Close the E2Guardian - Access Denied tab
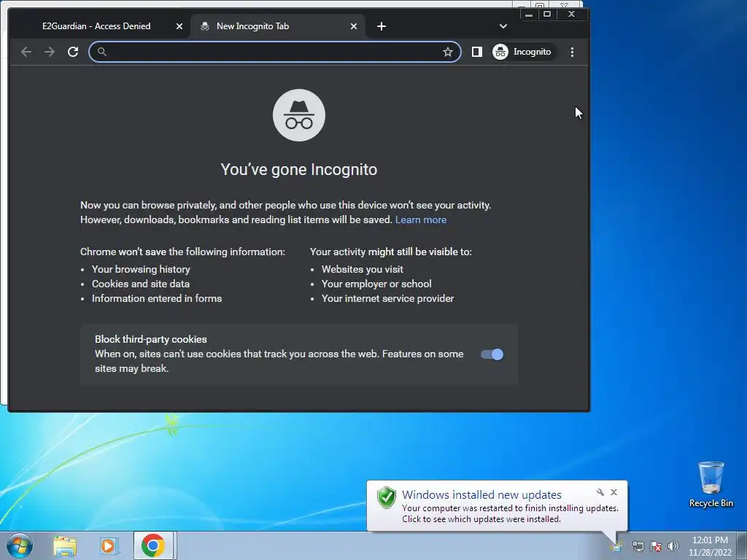Image resolution: width=747 pixels, height=560 pixels. tap(179, 26)
